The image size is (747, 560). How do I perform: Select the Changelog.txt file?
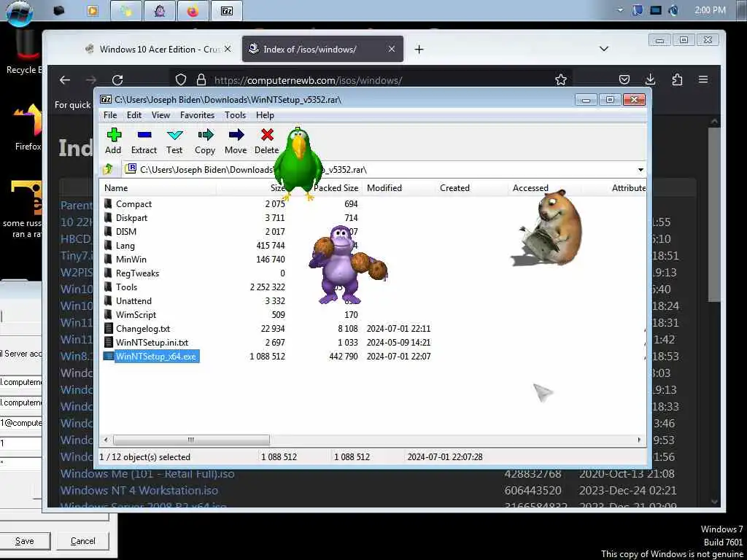pyautogui.click(x=143, y=329)
